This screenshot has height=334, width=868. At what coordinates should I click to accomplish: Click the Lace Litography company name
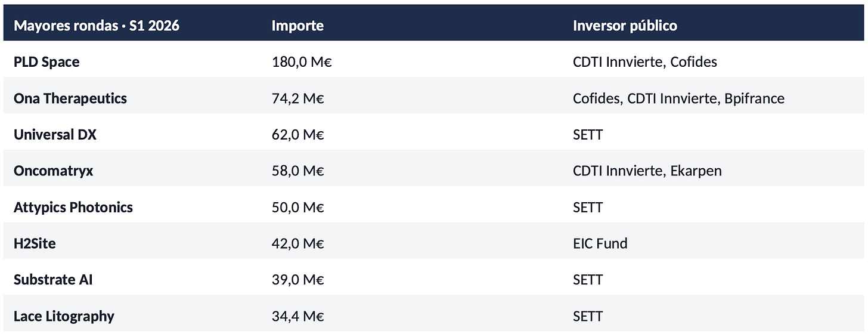(64, 316)
